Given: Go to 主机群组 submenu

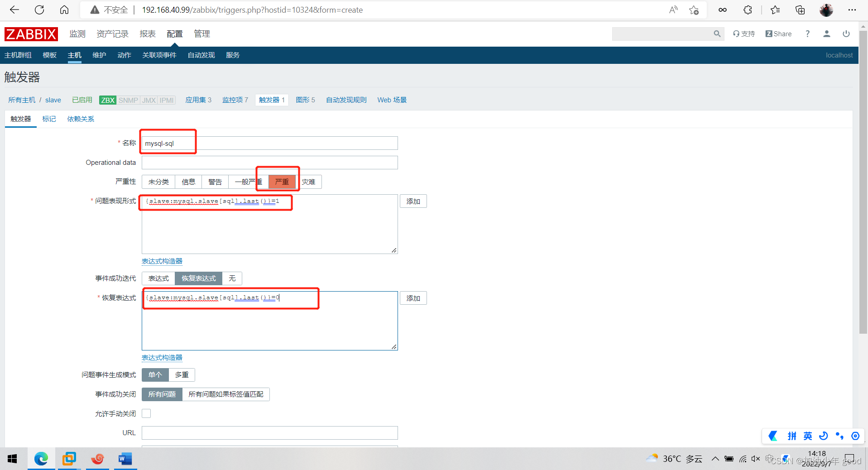Looking at the screenshot, I should [18, 55].
